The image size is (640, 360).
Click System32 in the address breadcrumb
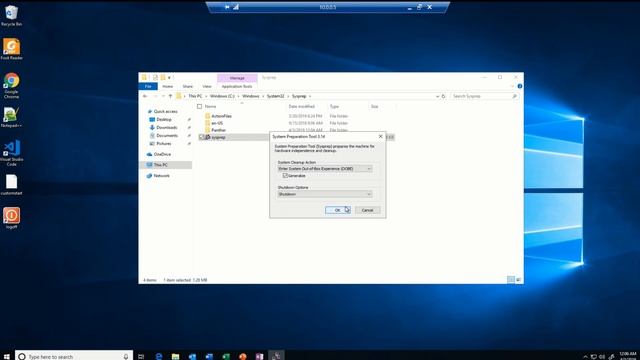[x=276, y=96]
